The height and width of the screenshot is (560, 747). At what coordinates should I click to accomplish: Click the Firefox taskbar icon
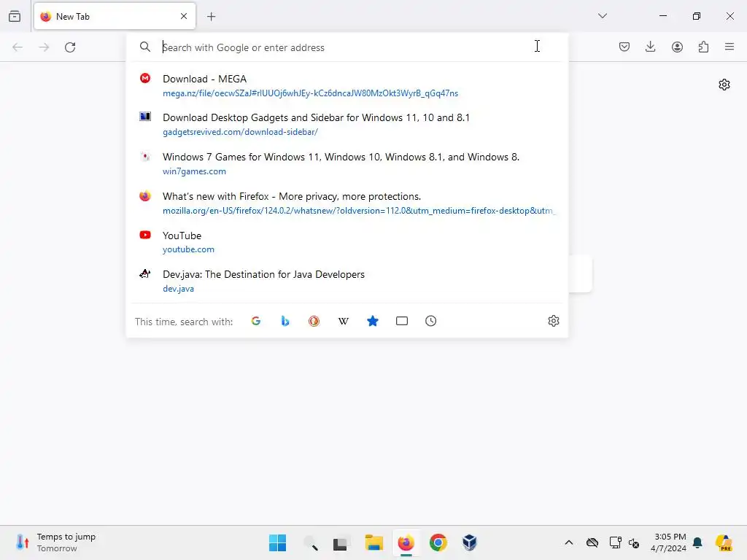tap(406, 542)
